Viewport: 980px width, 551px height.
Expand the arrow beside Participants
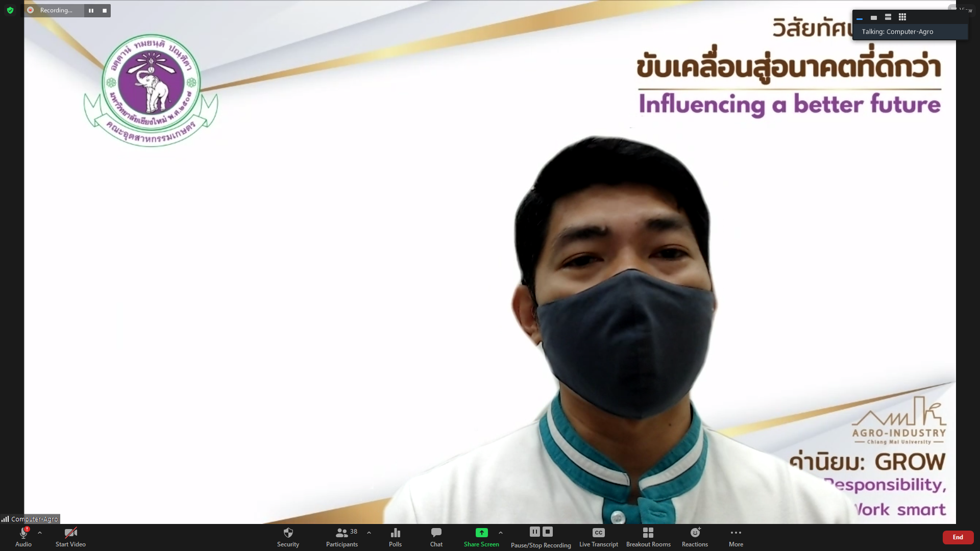(369, 533)
